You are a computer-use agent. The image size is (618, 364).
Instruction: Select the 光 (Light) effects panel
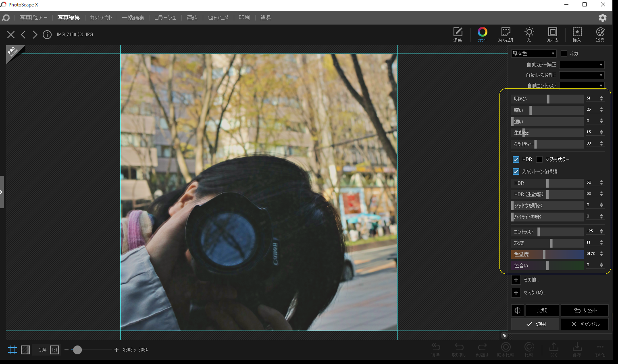pos(529,35)
